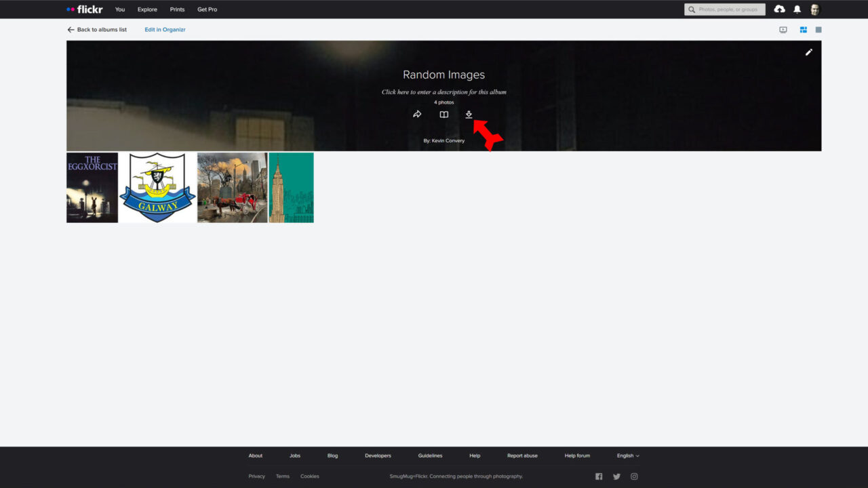
Task: Open Flickr's Facebook page icon
Action: (x=599, y=476)
